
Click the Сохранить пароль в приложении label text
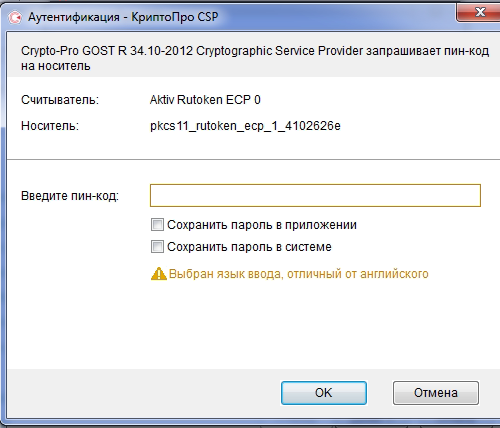(262, 225)
